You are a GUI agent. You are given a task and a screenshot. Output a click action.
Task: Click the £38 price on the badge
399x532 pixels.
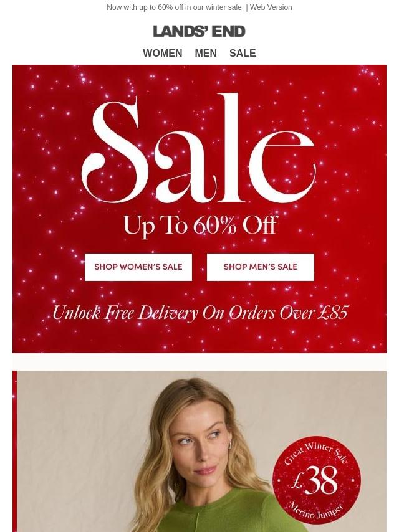(x=315, y=480)
